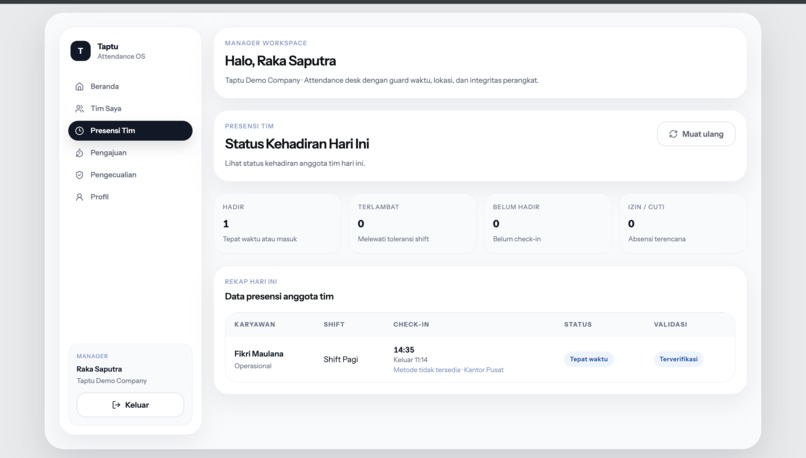Click the Tim Saya people icon

tap(79, 108)
